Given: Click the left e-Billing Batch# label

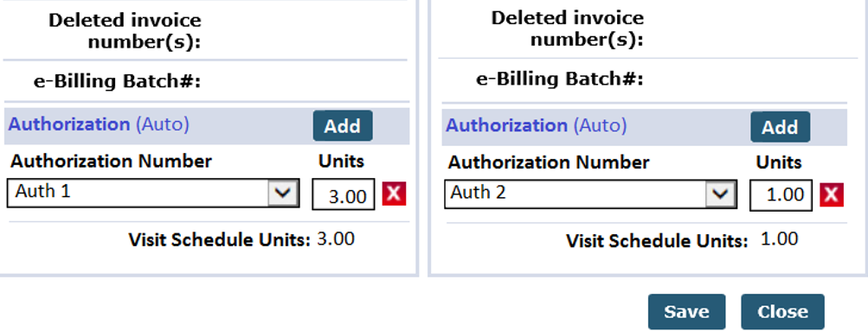Looking at the screenshot, I should [118, 81].
